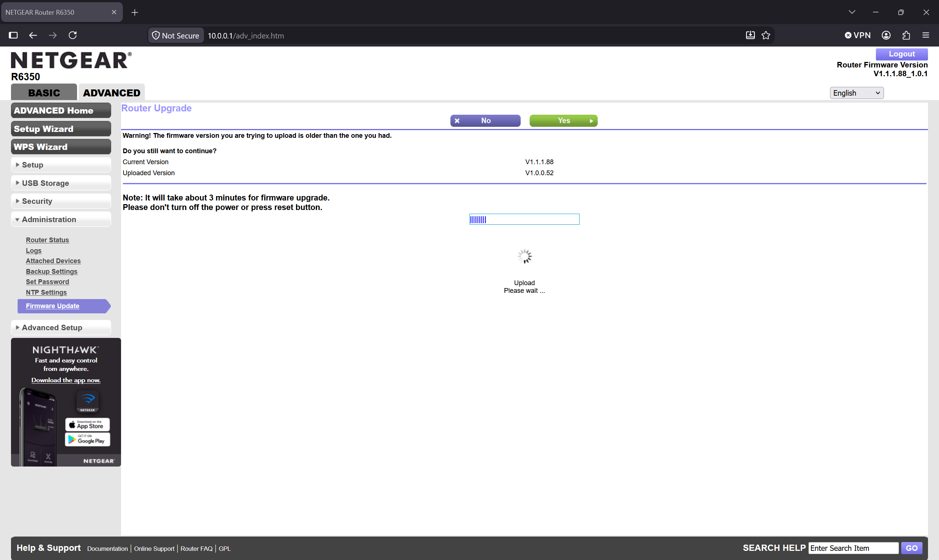Open the Router FAQ link
The width and height of the screenshot is (939, 560).
[x=196, y=549]
